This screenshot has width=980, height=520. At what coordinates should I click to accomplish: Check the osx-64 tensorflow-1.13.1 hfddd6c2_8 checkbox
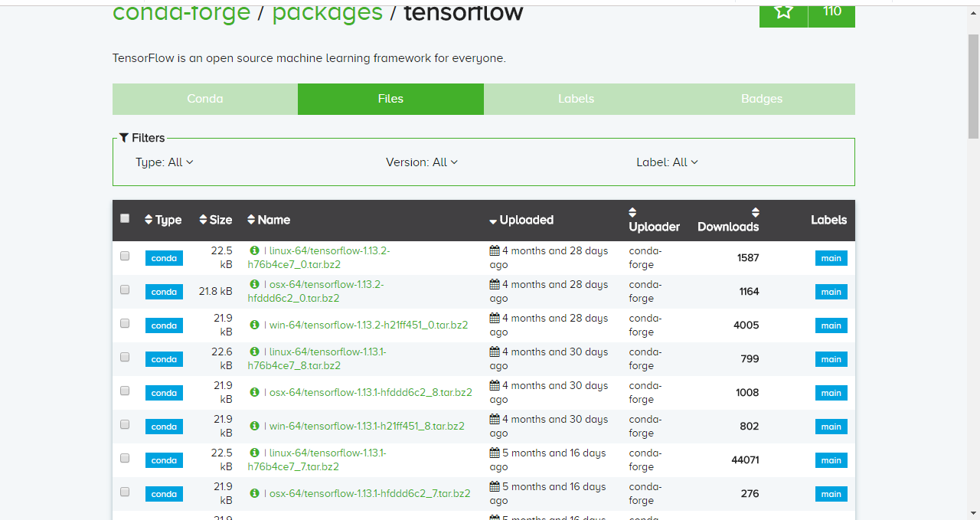point(125,391)
